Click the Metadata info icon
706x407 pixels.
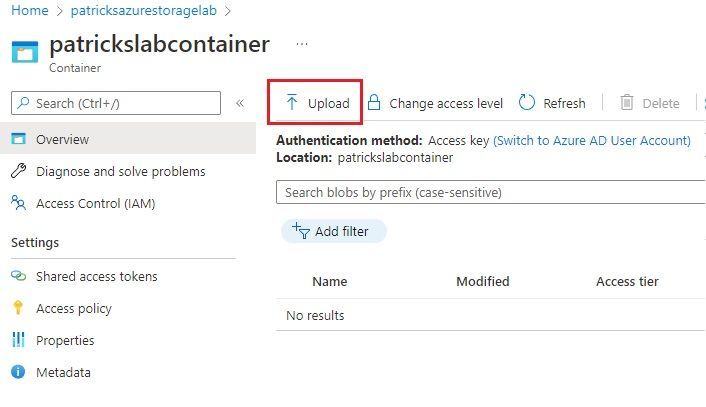pyautogui.click(x=18, y=372)
